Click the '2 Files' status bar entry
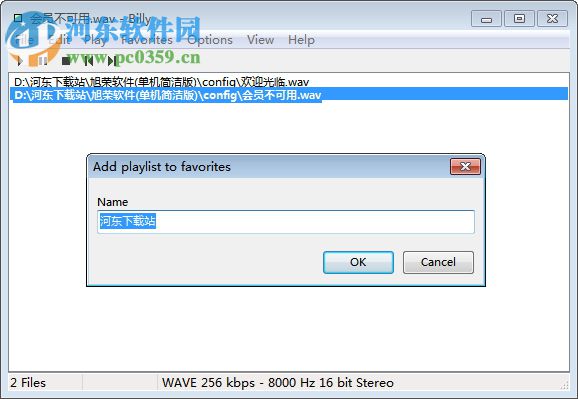The image size is (578, 399). 28,383
